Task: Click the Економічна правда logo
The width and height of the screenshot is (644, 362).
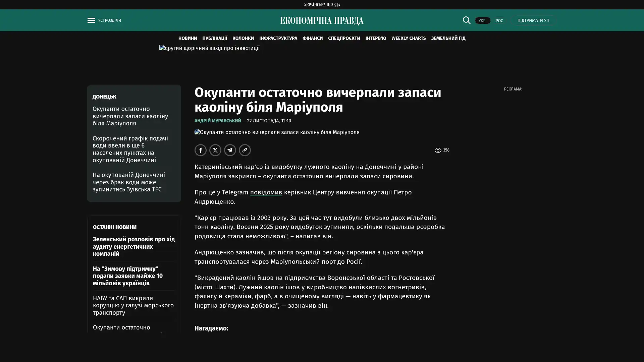Action: pos(322,21)
